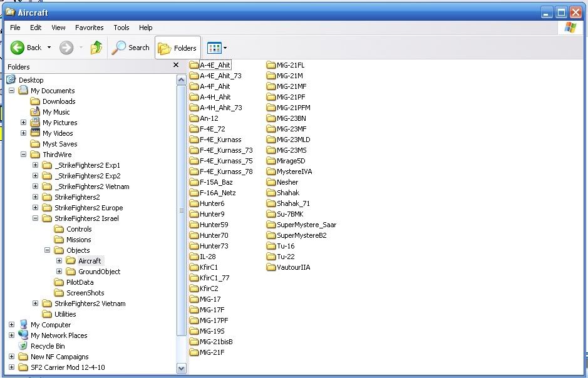This screenshot has height=378, width=588.
Task: Expand the My Computer node
Action: coord(12,324)
